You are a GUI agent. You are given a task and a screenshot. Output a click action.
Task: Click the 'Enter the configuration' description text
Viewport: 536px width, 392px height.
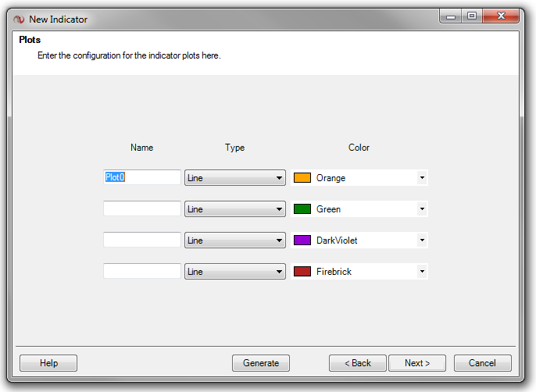tap(129, 55)
